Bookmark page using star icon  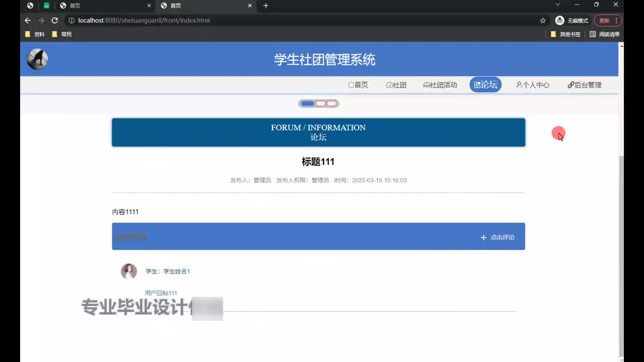click(x=543, y=20)
